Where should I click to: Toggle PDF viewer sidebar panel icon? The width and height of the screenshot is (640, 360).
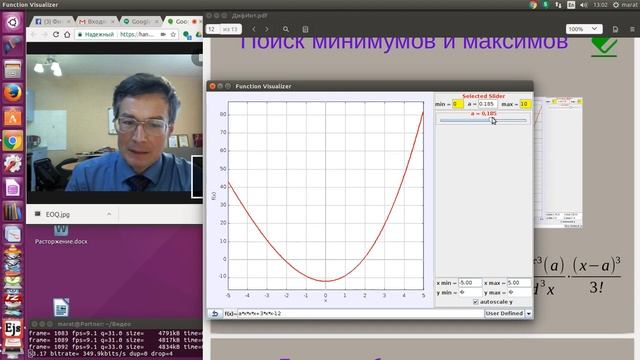pyautogui.click(x=305, y=29)
